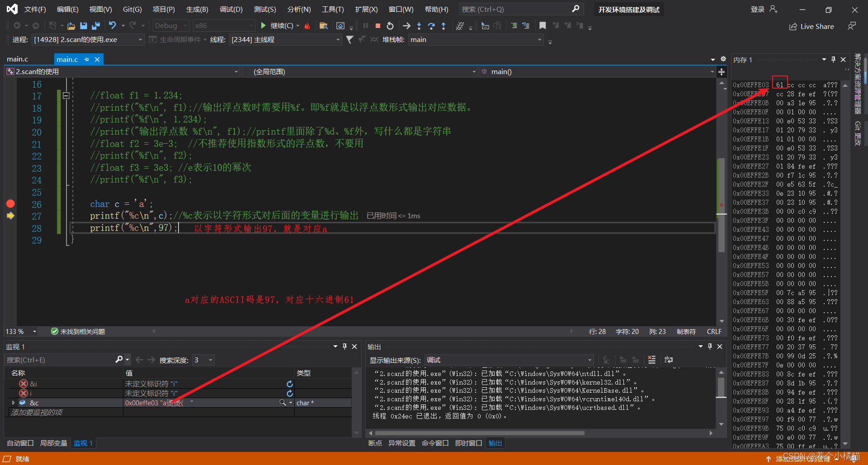Close the active main.c tab
The height and width of the screenshot is (465, 868).
point(97,59)
